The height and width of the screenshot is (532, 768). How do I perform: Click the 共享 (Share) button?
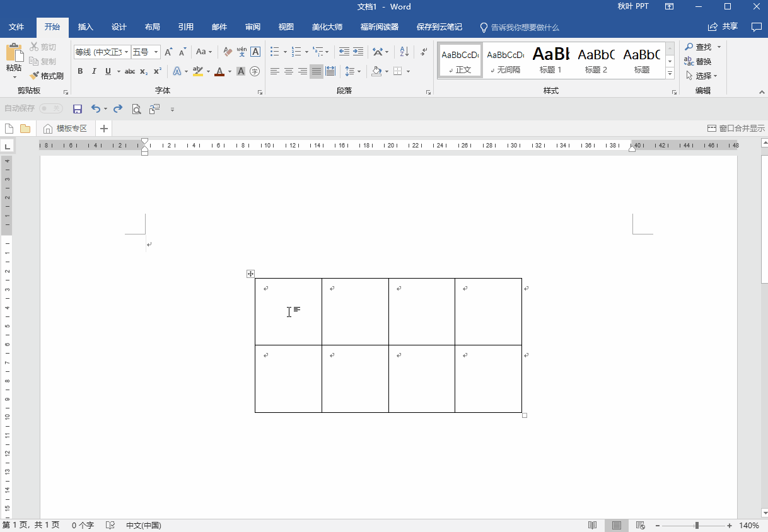pos(723,26)
